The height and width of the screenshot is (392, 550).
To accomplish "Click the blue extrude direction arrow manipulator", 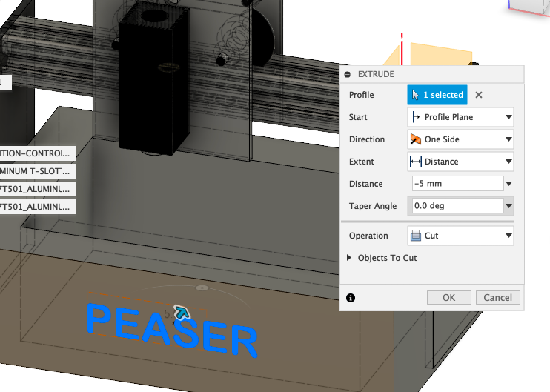I will tap(182, 312).
